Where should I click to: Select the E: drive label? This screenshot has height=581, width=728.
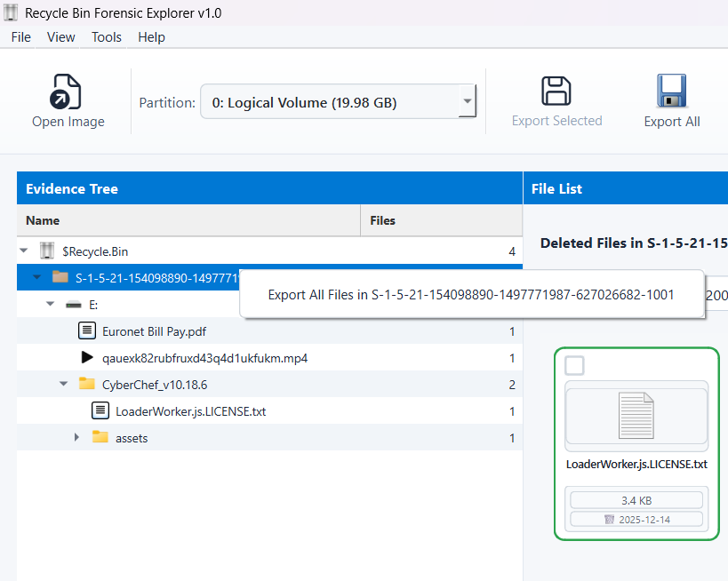click(93, 305)
